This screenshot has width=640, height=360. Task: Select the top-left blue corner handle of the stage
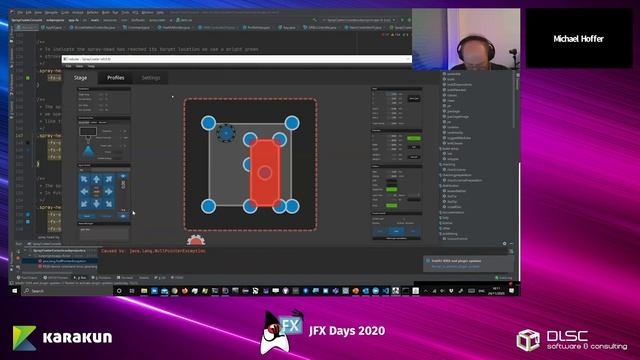pyautogui.click(x=208, y=123)
